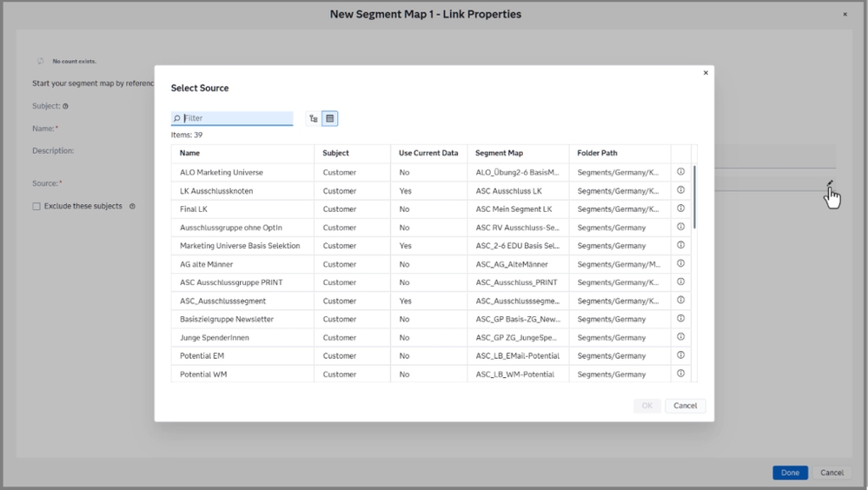This screenshot has height=490, width=868.
Task: Click the No count exists status text
Action: [74, 62]
